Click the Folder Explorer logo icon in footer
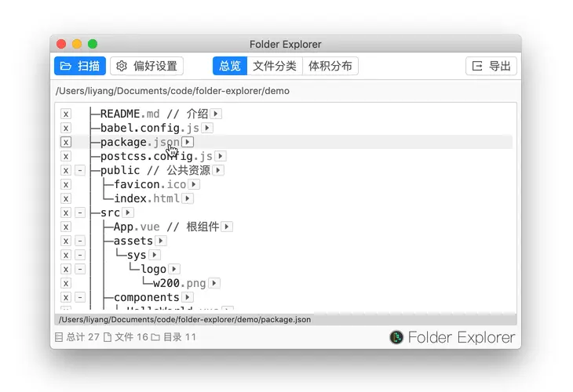573x392 pixels. [x=396, y=337]
